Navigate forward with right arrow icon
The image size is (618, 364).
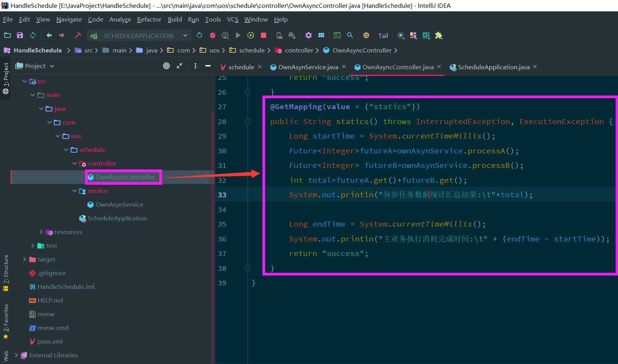62,35
